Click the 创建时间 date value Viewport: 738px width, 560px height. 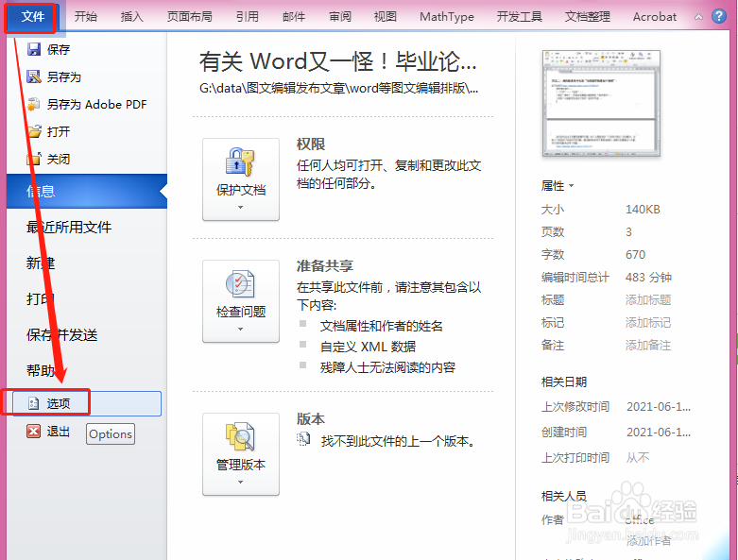[x=659, y=433]
